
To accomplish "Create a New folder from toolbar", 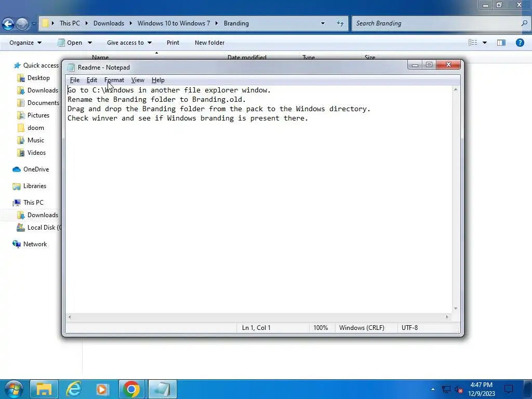I will (209, 43).
